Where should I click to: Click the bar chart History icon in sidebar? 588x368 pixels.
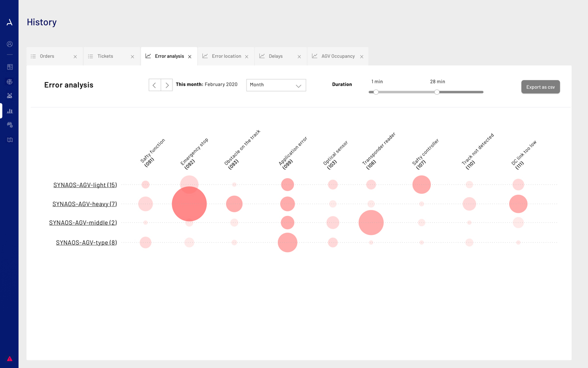pos(9,111)
